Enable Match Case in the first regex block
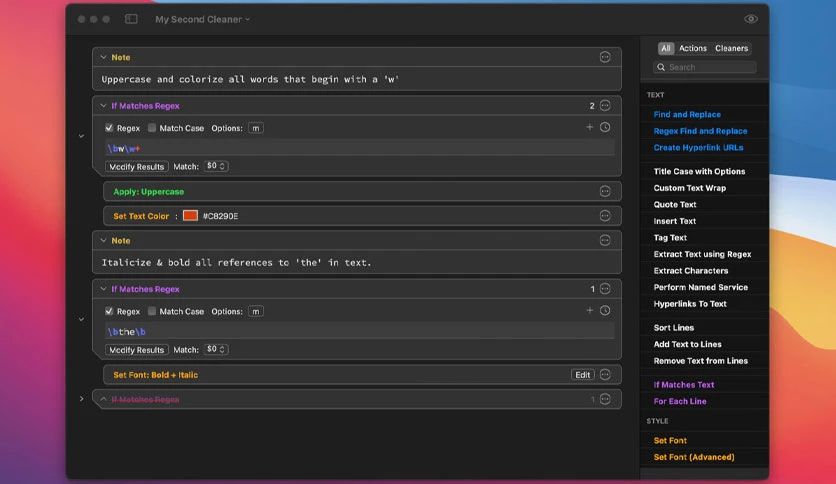The width and height of the screenshot is (836, 484). (x=152, y=128)
